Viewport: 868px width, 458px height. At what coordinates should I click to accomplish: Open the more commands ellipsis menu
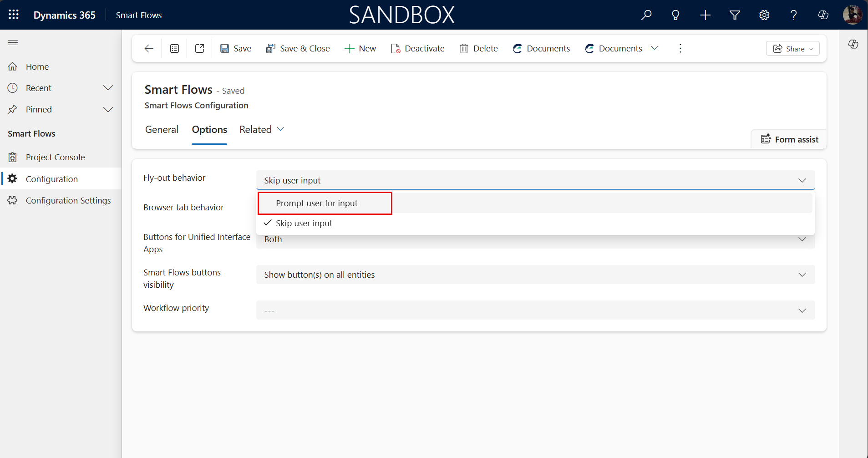click(680, 48)
